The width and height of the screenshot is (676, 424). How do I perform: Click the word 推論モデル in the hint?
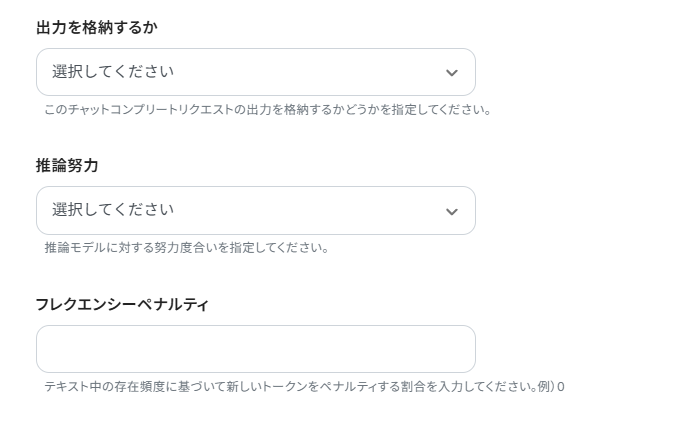click(75, 247)
